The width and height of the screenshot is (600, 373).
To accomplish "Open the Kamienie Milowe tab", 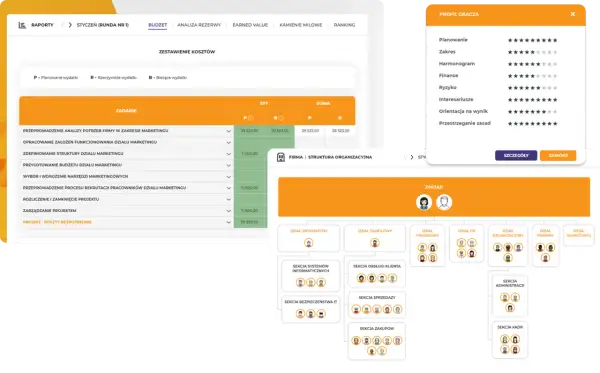I will [x=301, y=25].
